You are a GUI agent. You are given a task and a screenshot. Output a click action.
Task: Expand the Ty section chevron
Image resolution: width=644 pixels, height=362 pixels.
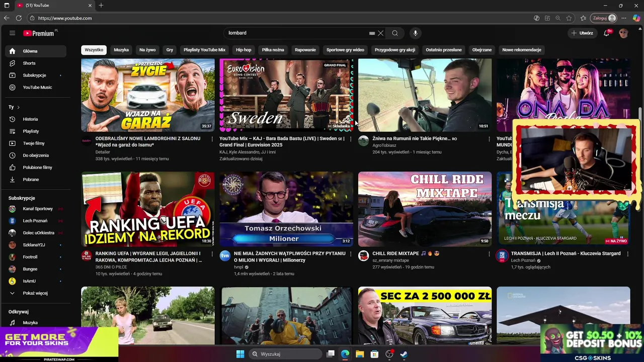[x=18, y=107]
